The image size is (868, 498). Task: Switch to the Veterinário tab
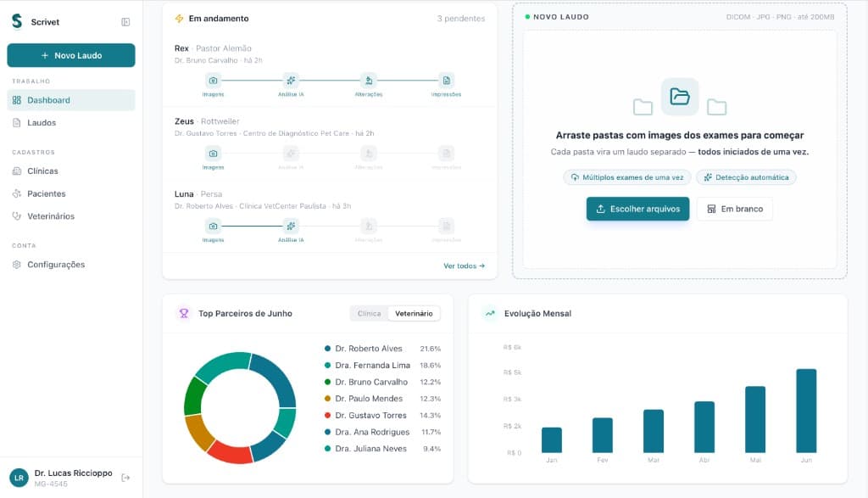tap(414, 314)
